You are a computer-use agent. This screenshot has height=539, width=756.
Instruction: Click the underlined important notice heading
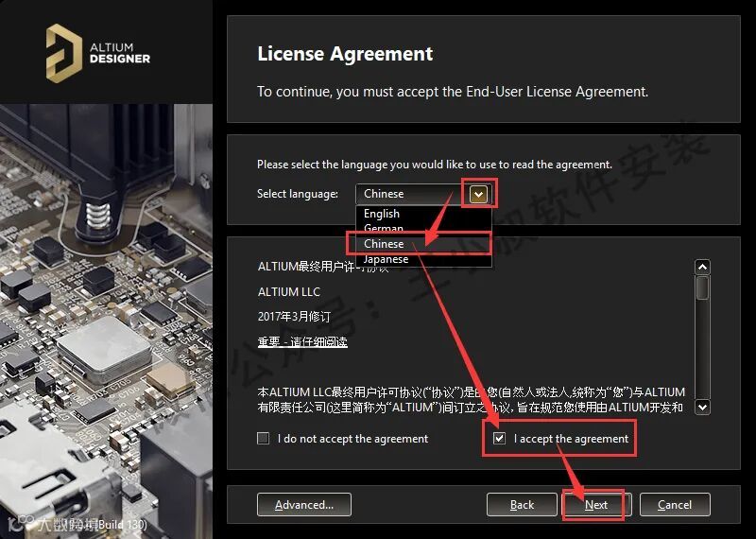[302, 341]
